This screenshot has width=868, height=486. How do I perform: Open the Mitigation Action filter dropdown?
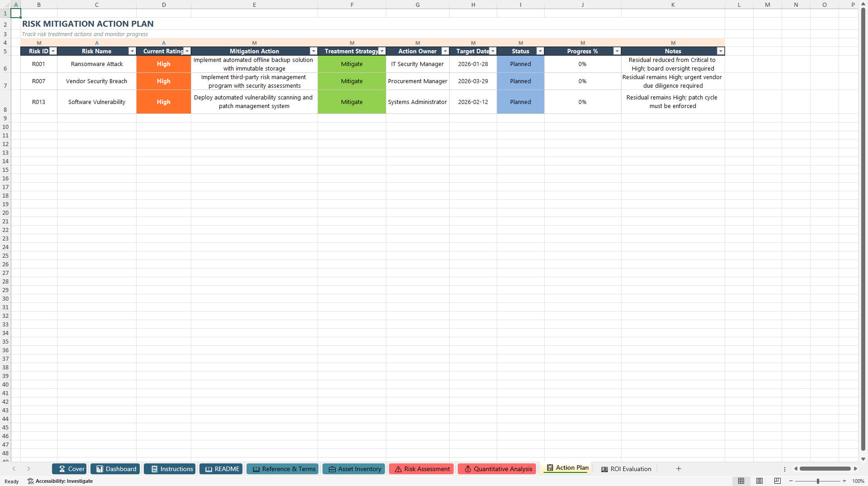click(313, 51)
